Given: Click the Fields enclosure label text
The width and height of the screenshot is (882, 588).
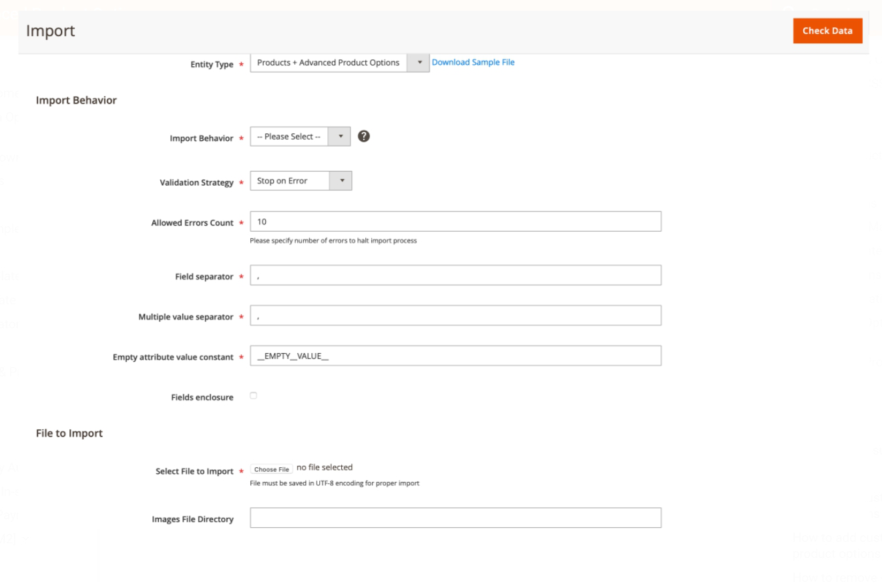Looking at the screenshot, I should [202, 397].
